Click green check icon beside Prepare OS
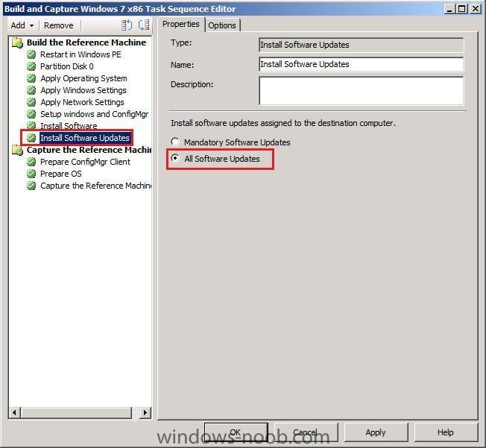The height and width of the screenshot is (448, 486). tap(31, 174)
